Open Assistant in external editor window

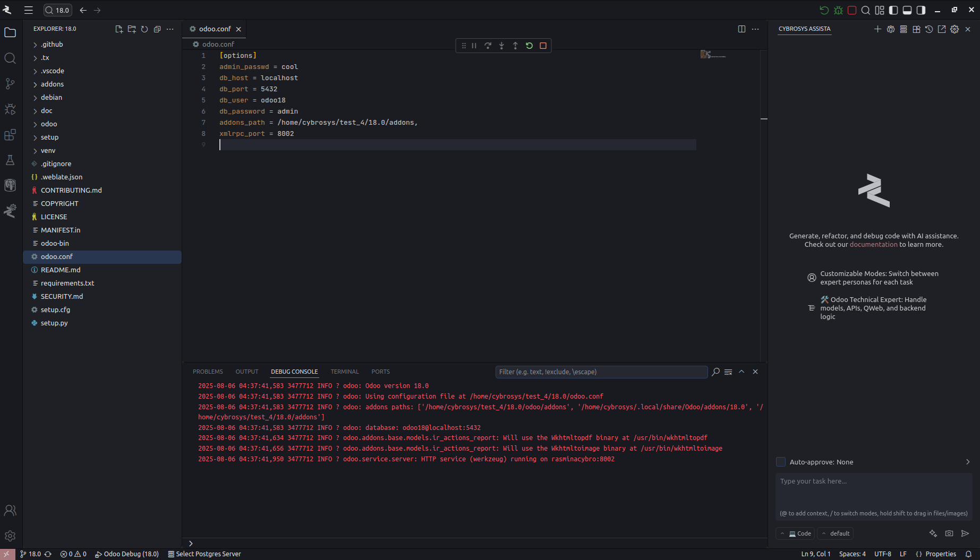(942, 29)
